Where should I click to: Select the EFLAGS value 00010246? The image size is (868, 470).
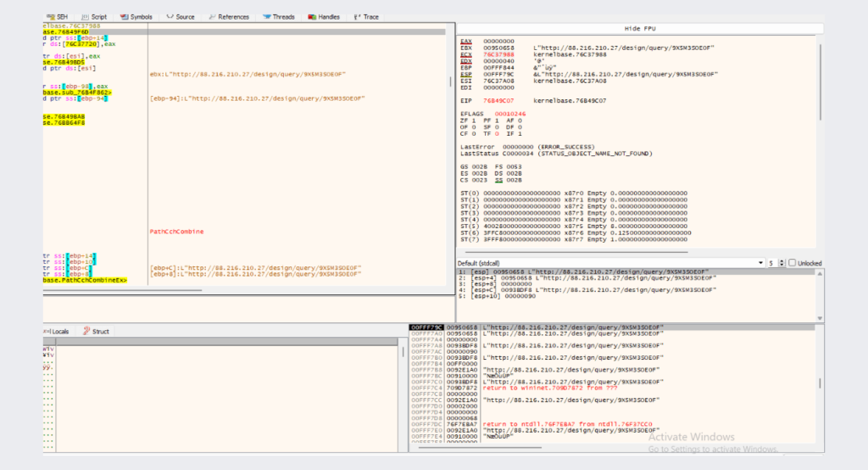509,115
